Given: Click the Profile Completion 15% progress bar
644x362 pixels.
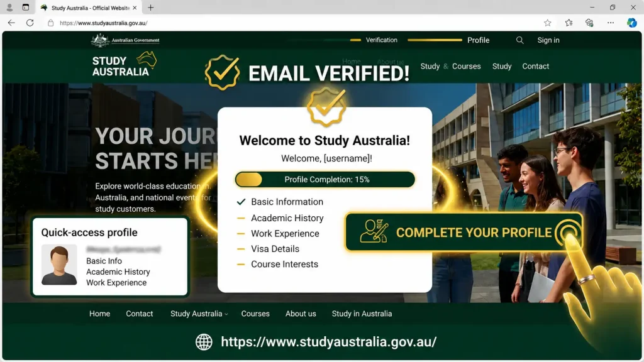Looking at the screenshot, I should click(x=325, y=179).
